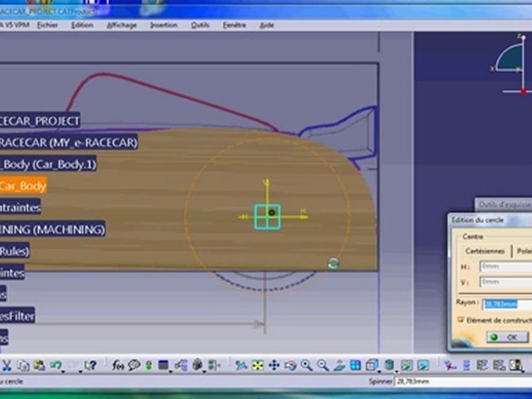Open the Fenêtre menu

click(x=234, y=25)
